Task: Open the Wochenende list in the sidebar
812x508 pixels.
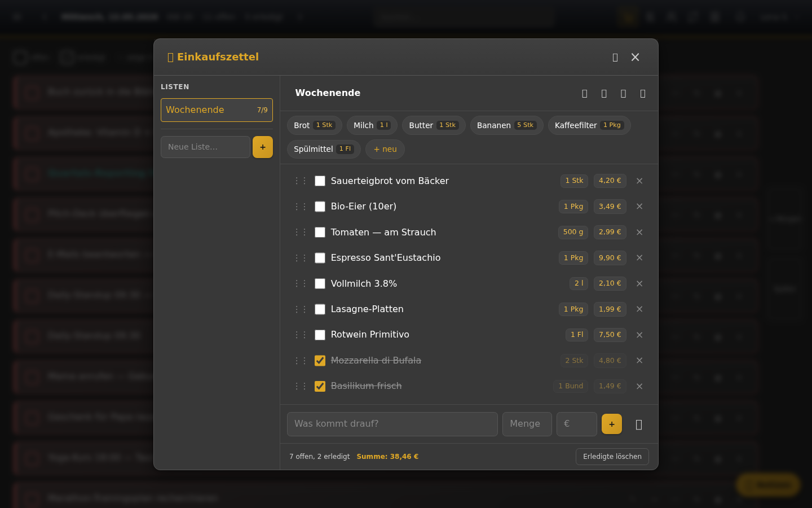Action: click(217, 110)
